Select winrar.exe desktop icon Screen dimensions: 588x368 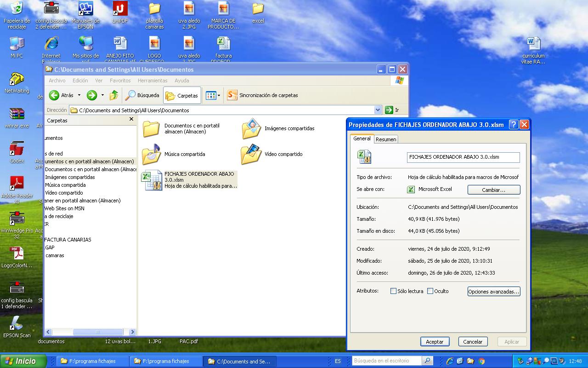[17, 117]
